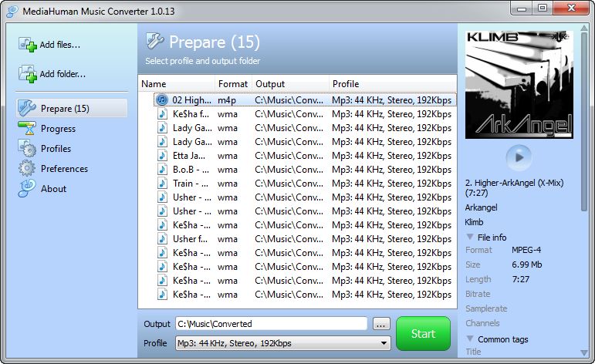Select the Train track name
Screen dimensions: 595x364
click(191, 184)
